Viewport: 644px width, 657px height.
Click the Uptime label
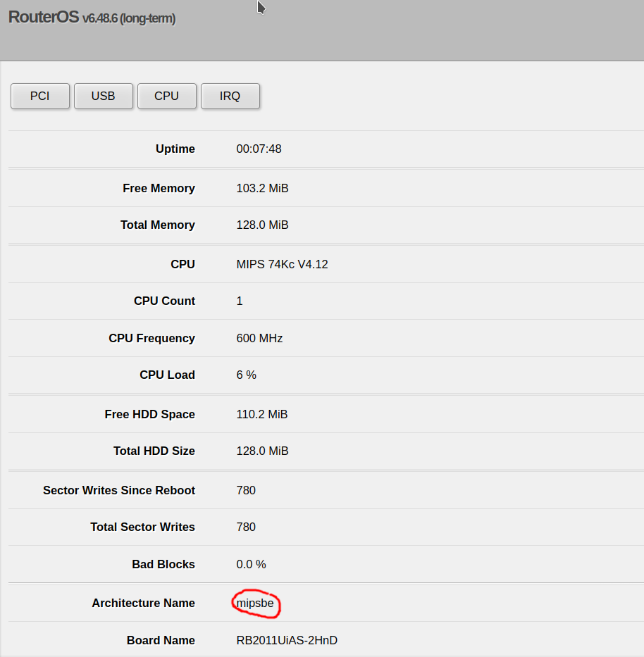(175, 149)
